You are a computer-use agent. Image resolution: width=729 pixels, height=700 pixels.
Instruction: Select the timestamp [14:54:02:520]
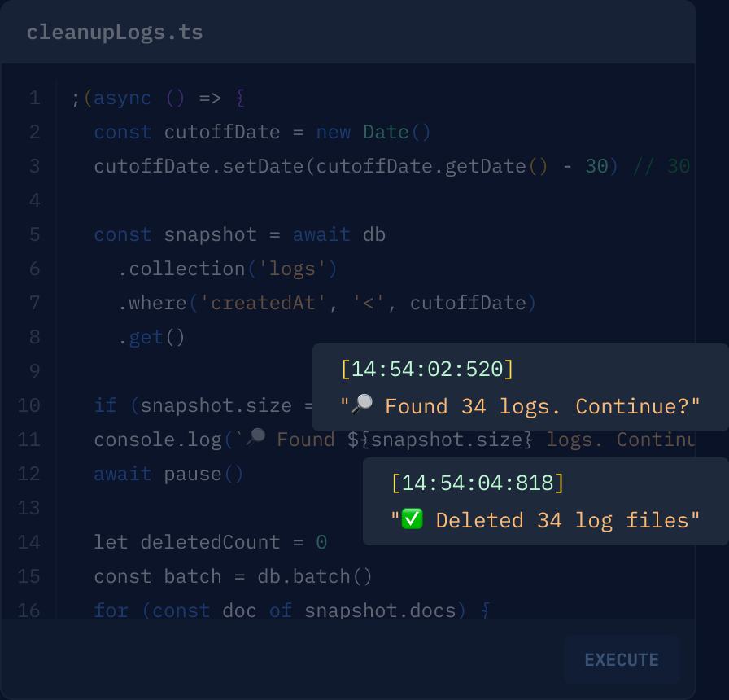(428, 369)
